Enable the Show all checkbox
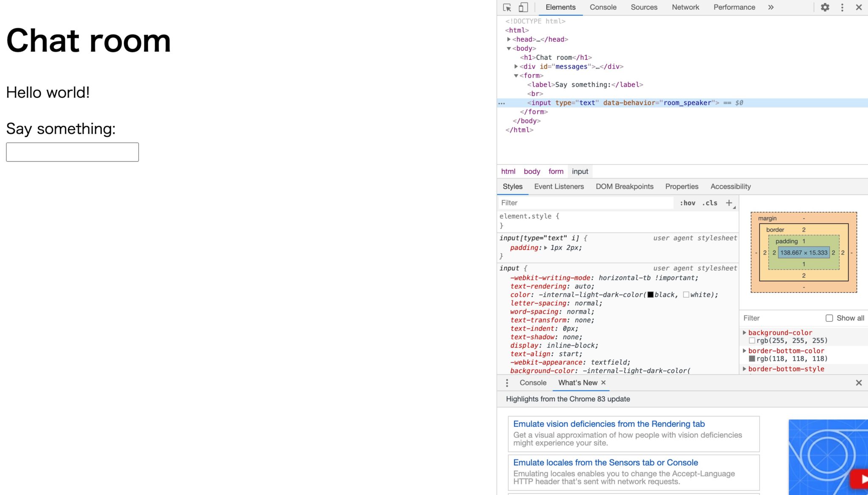Image resolution: width=868 pixels, height=495 pixels. [829, 318]
